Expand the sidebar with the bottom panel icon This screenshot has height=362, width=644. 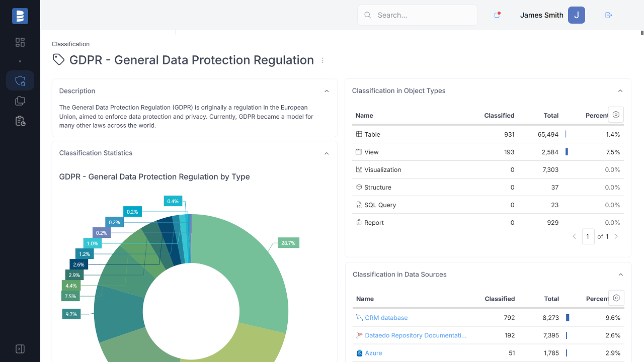click(x=20, y=349)
